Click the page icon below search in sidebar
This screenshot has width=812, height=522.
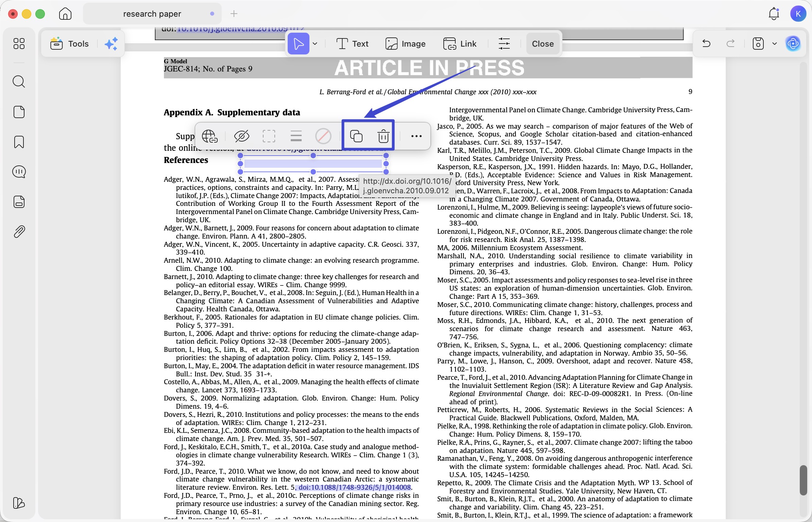[x=19, y=112]
